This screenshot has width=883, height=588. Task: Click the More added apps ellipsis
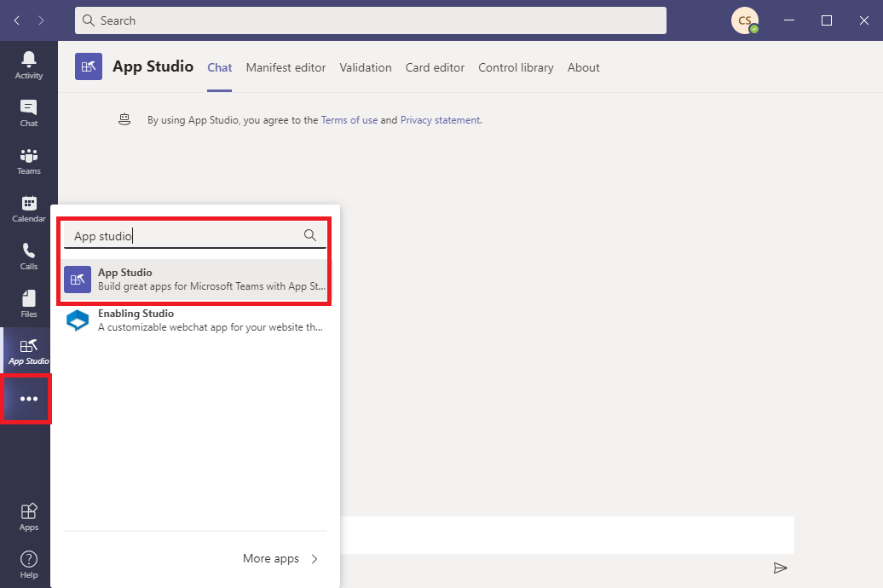point(28,399)
